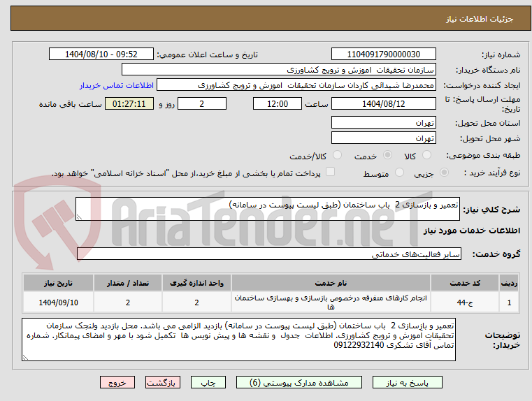The height and width of the screenshot is (401, 532).
Task: Click the remaining days field showing 2
Action: pos(202,103)
